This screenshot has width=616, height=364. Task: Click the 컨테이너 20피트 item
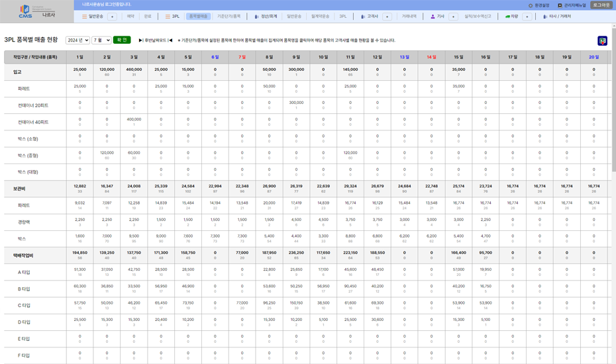click(33, 106)
